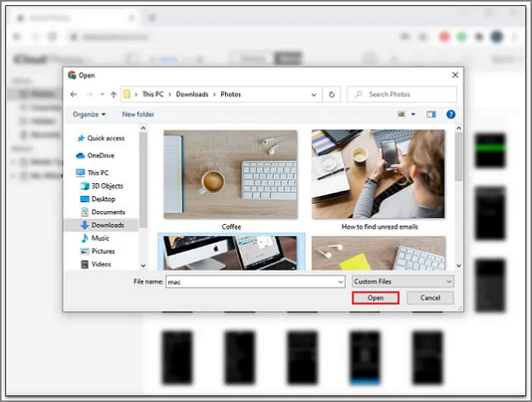Image resolution: width=532 pixels, height=402 pixels.
Task: Go forward with the right arrow
Action: (x=90, y=94)
